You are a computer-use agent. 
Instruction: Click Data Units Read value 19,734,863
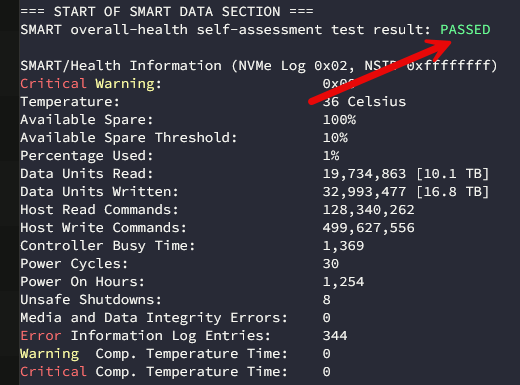[364, 174]
